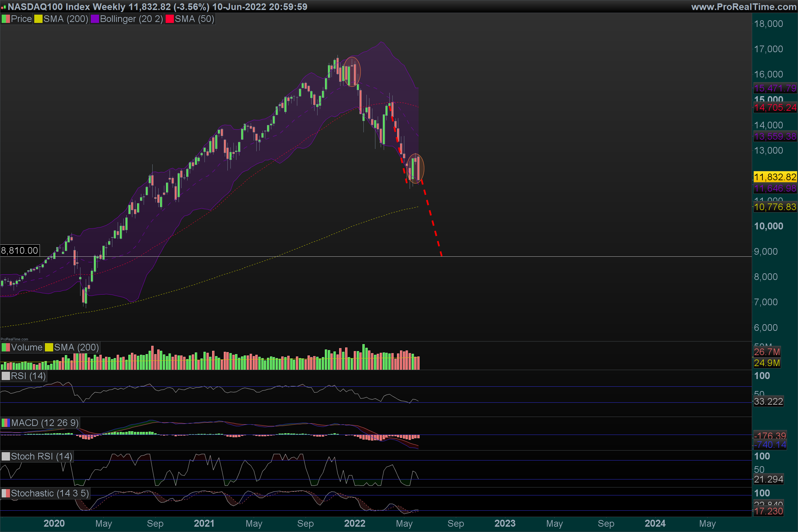This screenshot has width=798, height=532.
Task: Click the yellow SMA (200) swatch in Volume panel
Action: [49, 347]
